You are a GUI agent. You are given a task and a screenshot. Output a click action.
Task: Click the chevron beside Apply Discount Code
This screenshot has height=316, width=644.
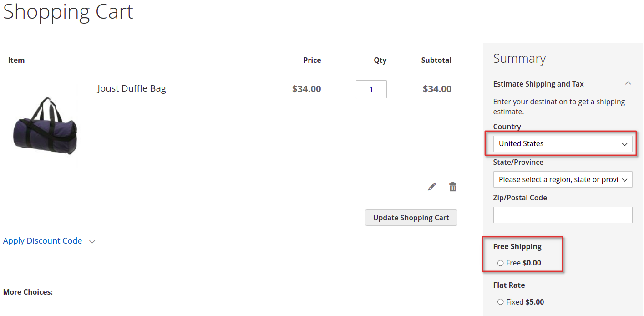92,242
